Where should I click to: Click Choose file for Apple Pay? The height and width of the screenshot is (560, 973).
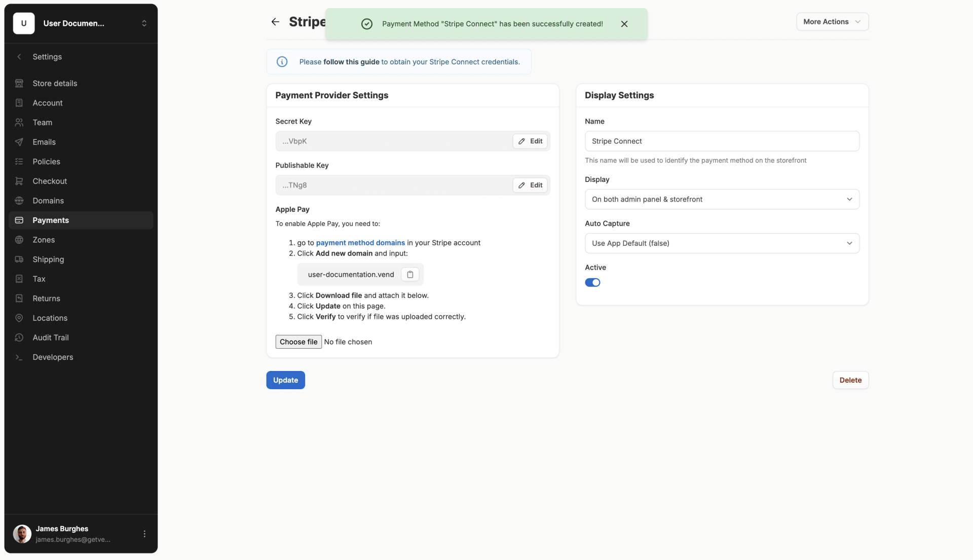[298, 342]
